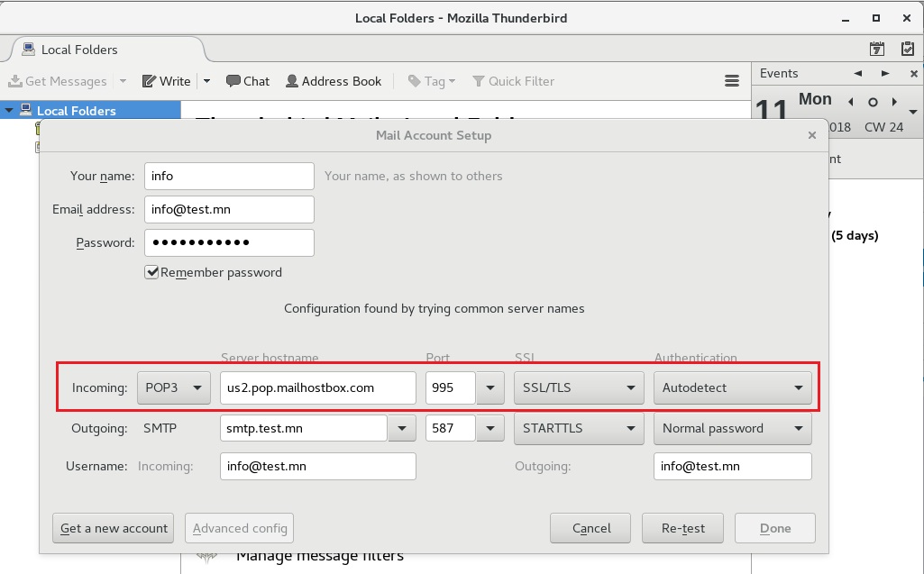Click the Your name field
Image resolution: width=924 pixels, height=574 pixels.
tap(229, 177)
